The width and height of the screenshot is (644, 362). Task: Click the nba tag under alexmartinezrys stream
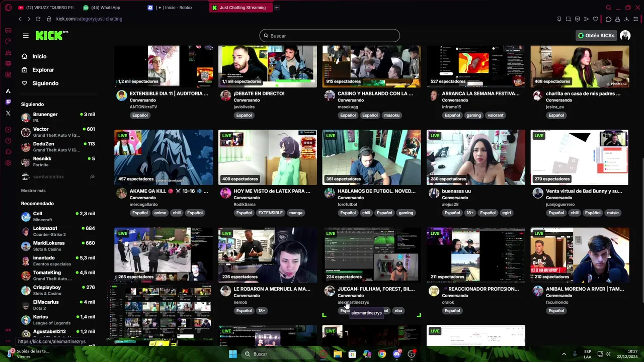click(x=398, y=311)
